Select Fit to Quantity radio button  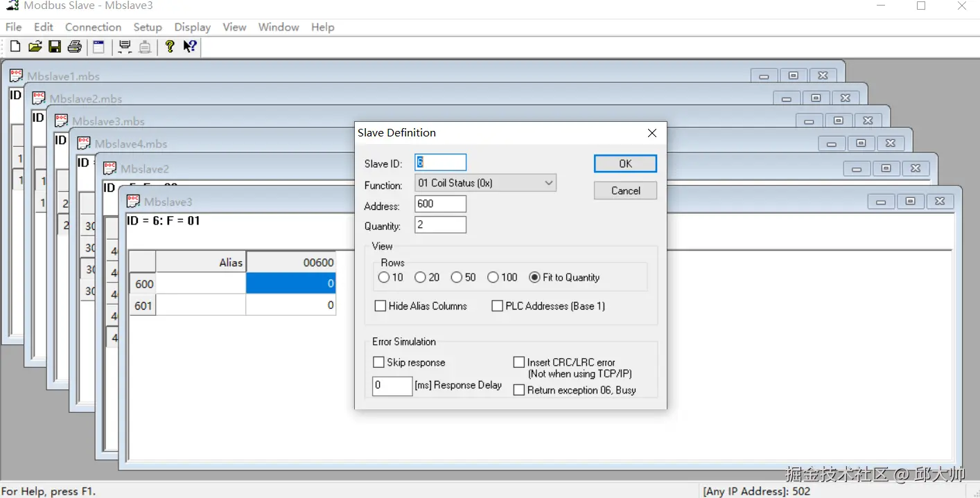click(x=534, y=277)
